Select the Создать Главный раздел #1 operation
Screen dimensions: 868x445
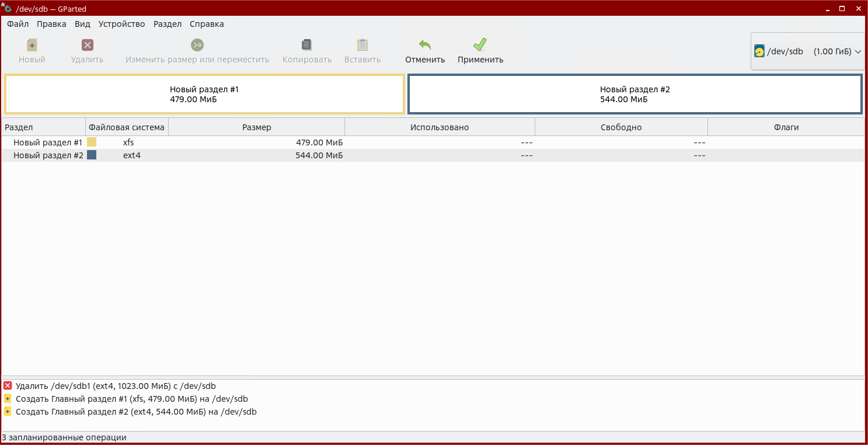[x=131, y=398]
